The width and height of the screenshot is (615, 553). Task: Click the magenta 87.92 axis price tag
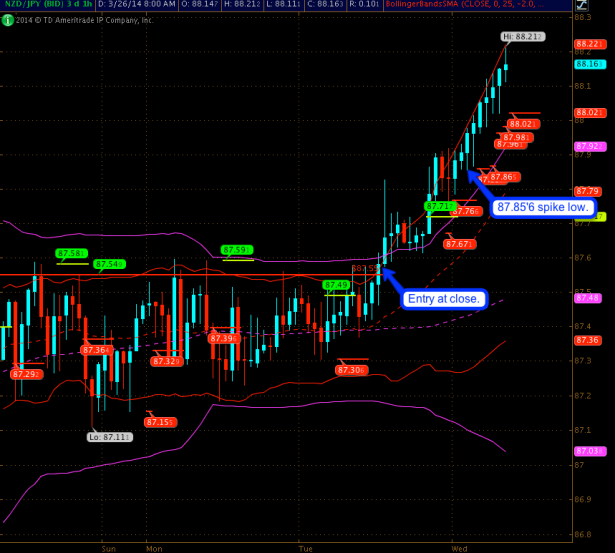coord(587,146)
